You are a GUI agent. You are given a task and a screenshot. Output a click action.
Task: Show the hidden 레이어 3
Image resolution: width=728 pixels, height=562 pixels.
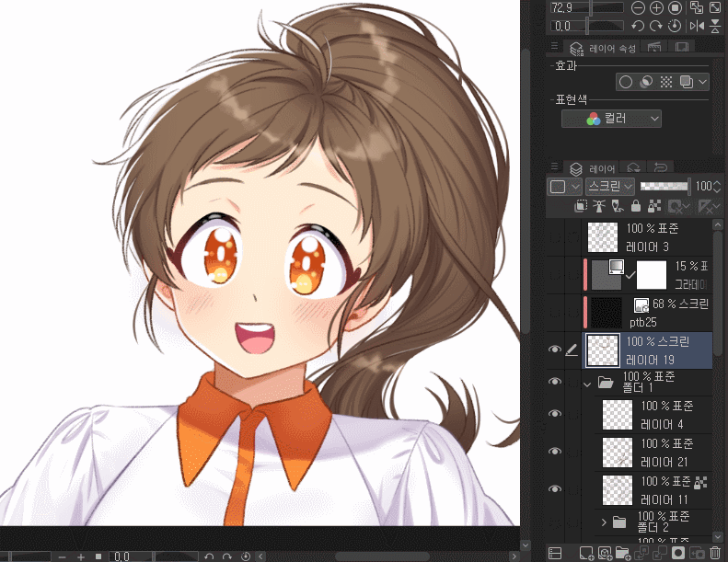pyautogui.click(x=554, y=237)
